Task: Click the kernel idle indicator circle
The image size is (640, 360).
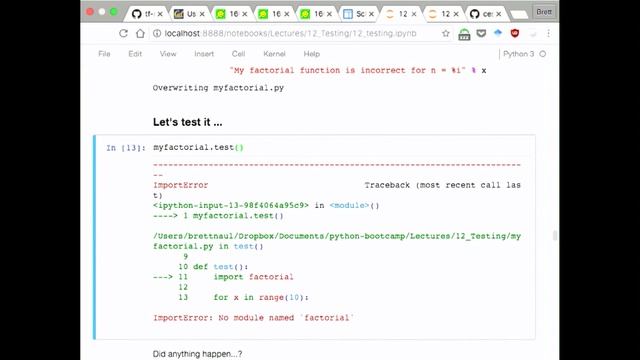Action: pyautogui.click(x=543, y=54)
